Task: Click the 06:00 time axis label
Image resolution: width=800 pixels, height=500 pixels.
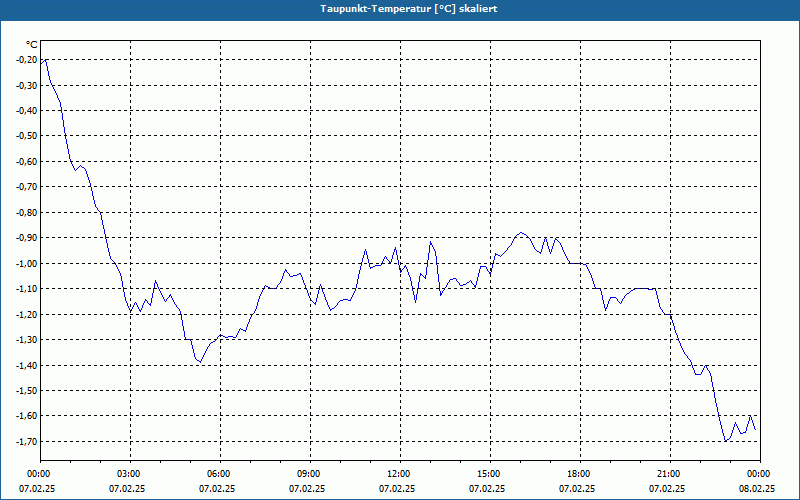Action: click(220, 474)
